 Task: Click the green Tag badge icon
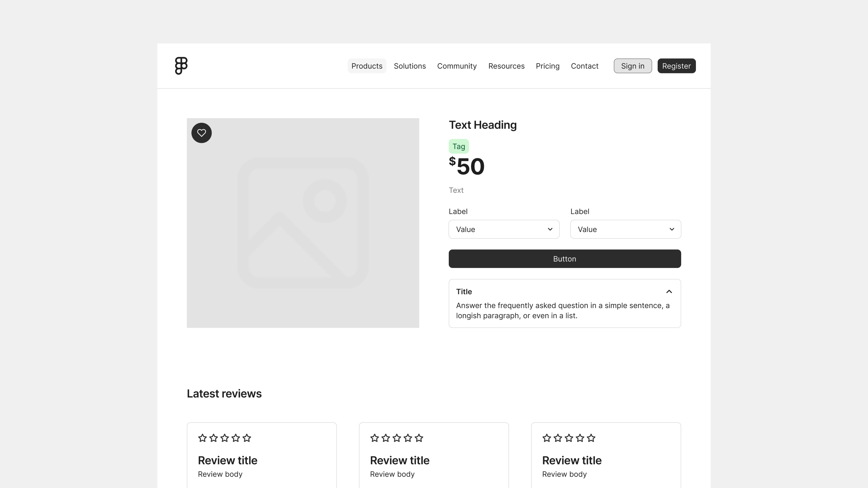point(459,146)
